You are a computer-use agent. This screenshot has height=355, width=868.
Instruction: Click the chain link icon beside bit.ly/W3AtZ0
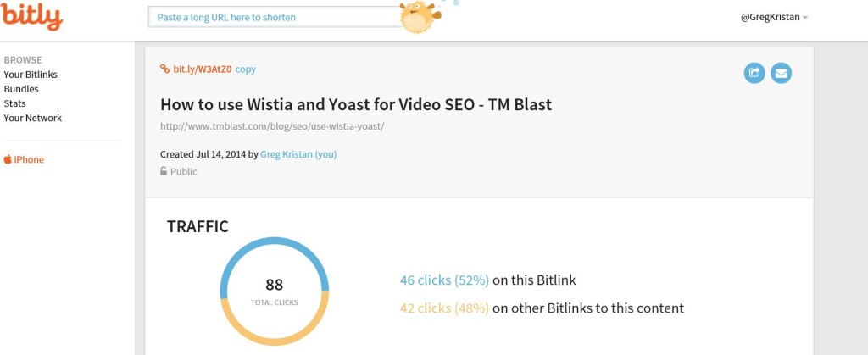pyautogui.click(x=165, y=69)
